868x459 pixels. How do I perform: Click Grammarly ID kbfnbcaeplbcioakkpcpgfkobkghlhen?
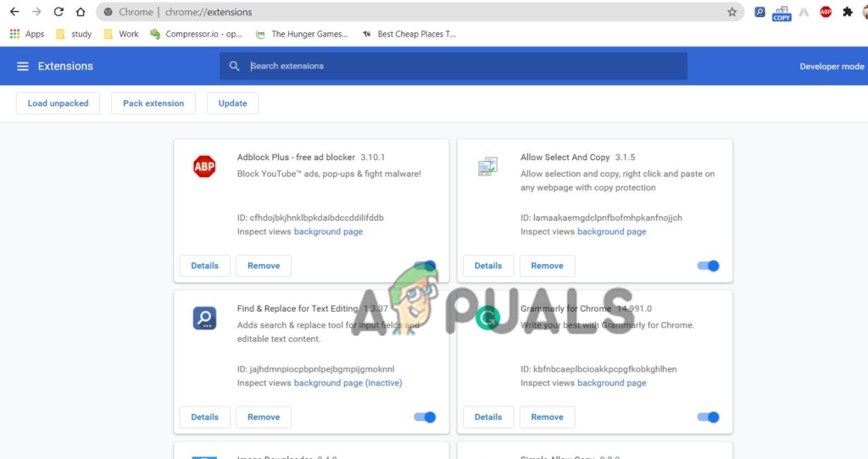tap(598, 369)
